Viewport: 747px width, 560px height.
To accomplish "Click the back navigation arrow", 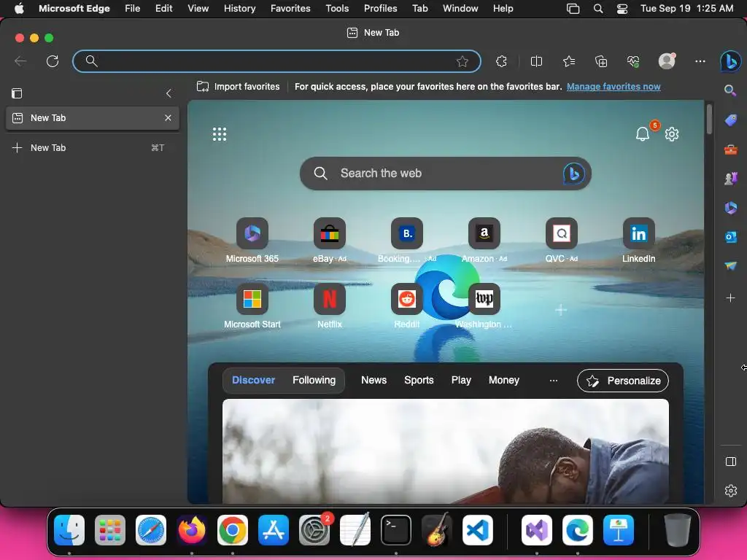I will 20,61.
